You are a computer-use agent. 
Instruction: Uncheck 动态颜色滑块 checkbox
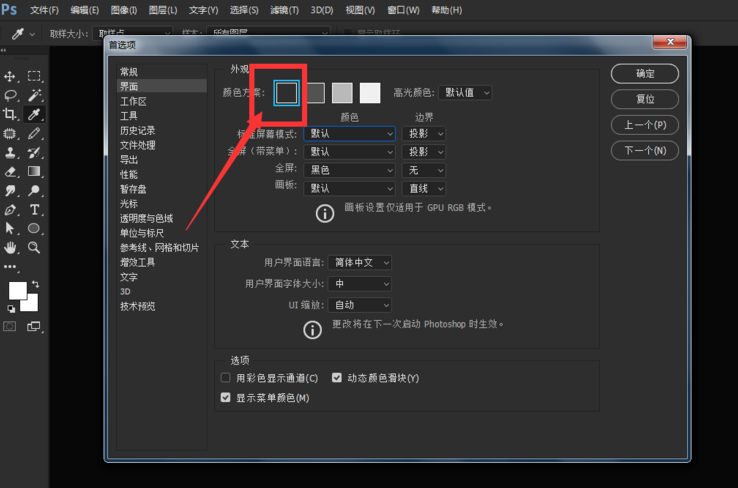[337, 377]
